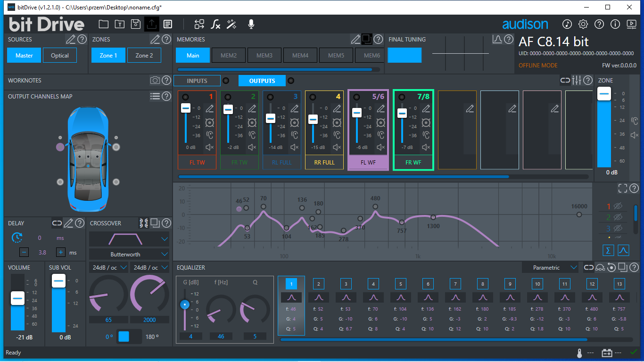
Task: Toggle the sum curve Σ button
Action: [x=608, y=250]
